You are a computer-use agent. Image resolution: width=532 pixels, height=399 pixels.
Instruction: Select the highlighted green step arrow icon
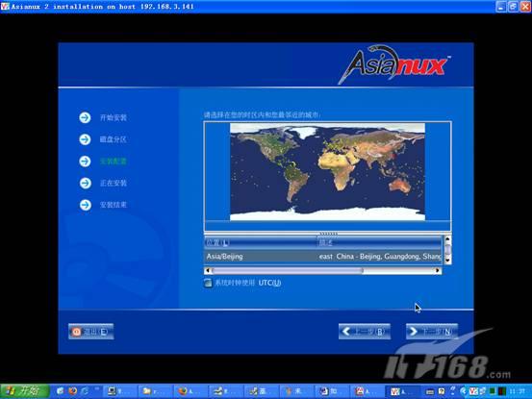[86, 161]
